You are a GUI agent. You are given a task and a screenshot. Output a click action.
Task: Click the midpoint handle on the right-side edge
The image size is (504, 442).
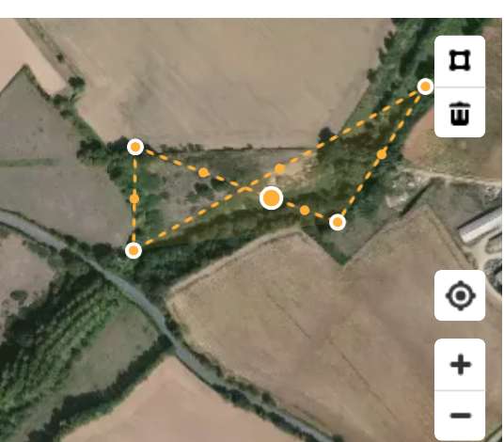click(382, 154)
